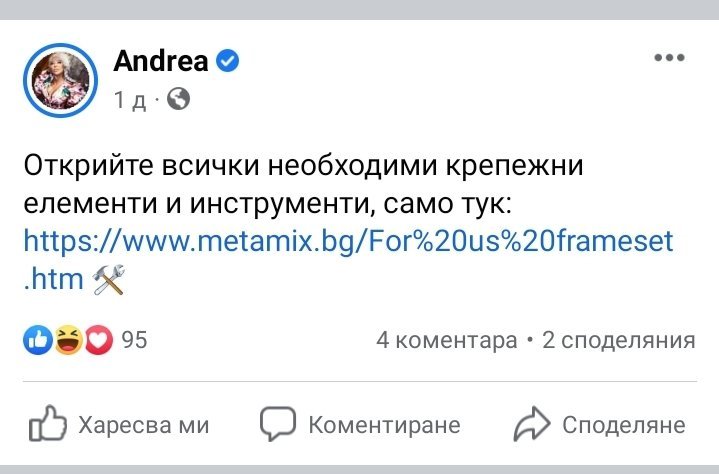Click the share arrow icon

pyautogui.click(x=531, y=425)
